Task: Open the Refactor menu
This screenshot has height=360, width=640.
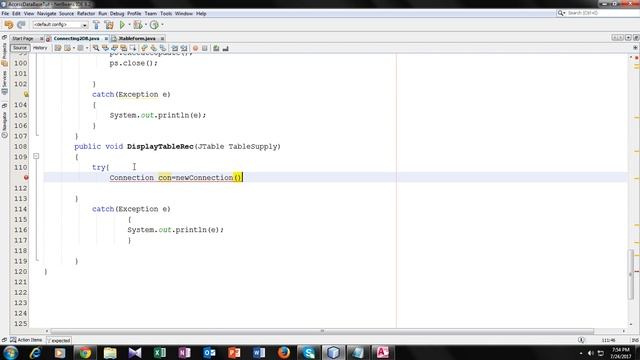Action: [86, 13]
